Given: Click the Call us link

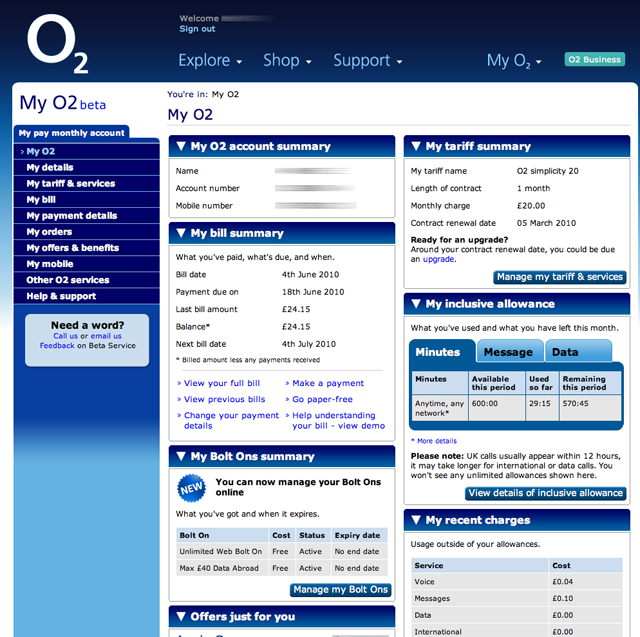Looking at the screenshot, I should tap(65, 336).
